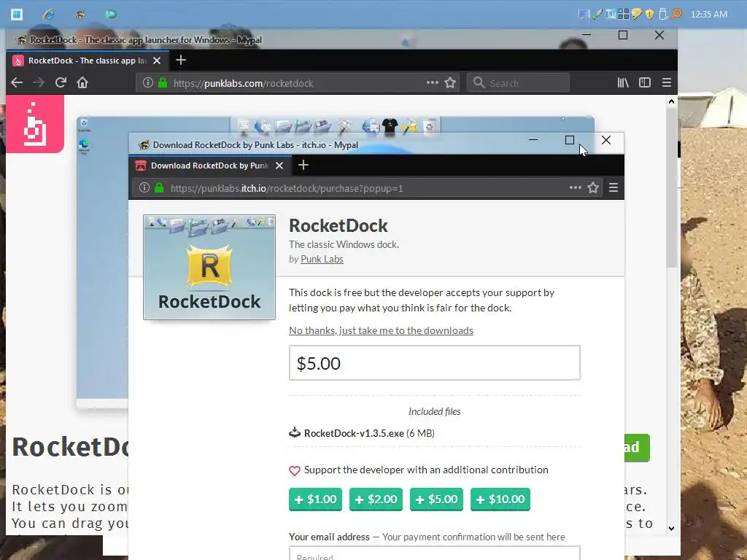Screen dimensions: 747x560
Task: Select the 'Download RocketDock by Punk' tab
Action: (209, 166)
